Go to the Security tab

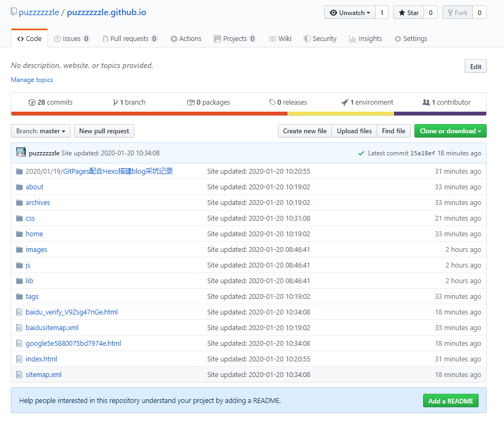point(320,38)
